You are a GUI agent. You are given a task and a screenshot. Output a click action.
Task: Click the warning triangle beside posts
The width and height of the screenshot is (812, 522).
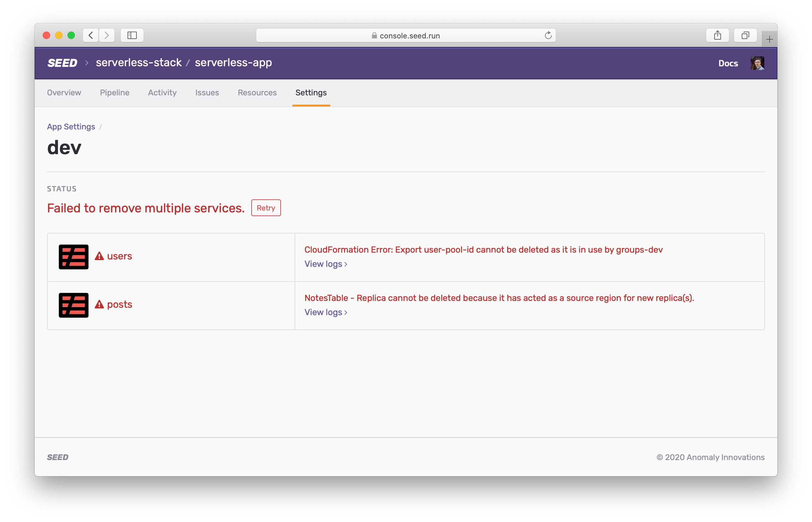[x=99, y=304]
